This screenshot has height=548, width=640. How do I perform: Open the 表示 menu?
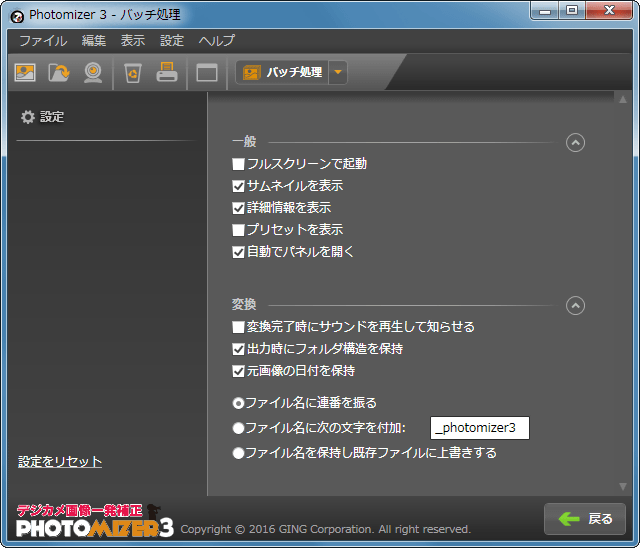pos(133,41)
